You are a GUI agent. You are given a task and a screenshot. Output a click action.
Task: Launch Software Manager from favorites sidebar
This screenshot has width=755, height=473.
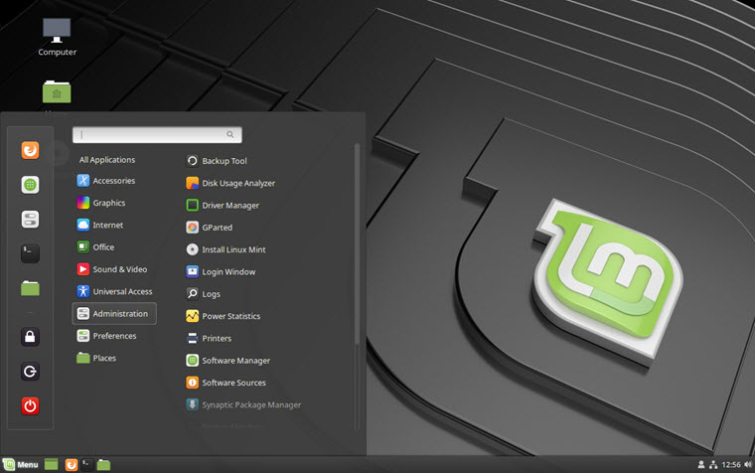pyautogui.click(x=30, y=185)
